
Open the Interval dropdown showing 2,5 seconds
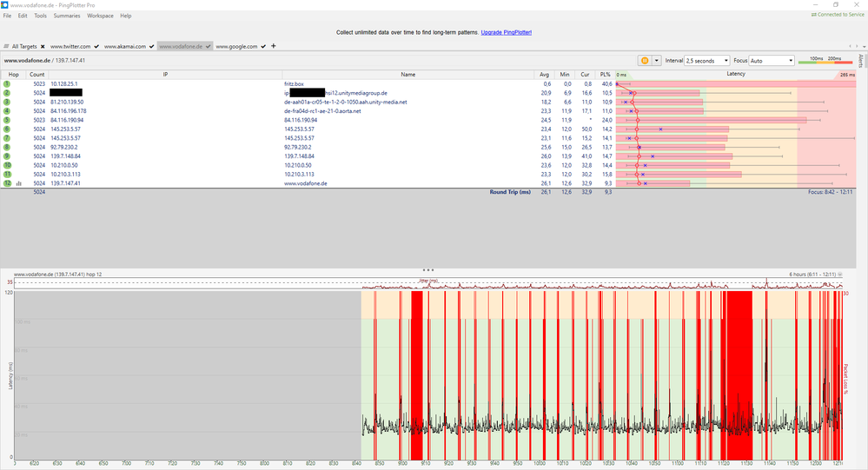tap(707, 61)
